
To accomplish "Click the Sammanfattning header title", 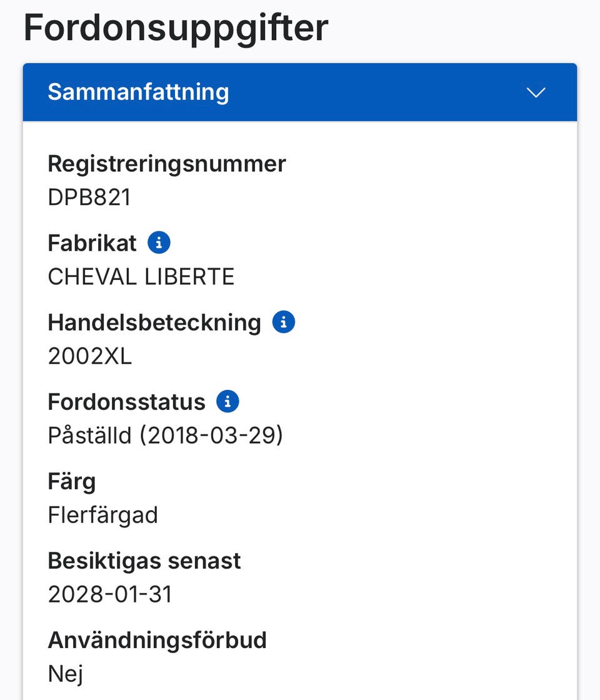I will click(138, 92).
